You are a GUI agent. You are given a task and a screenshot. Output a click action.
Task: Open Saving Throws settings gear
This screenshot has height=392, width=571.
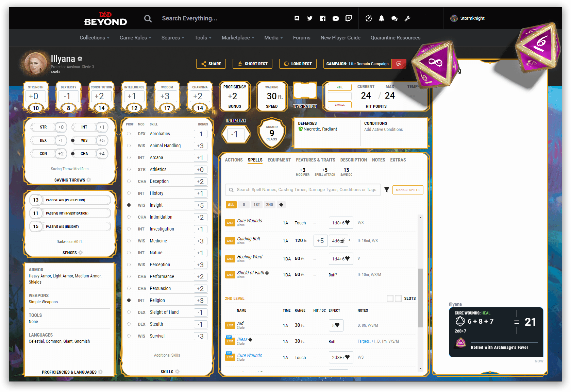[x=89, y=180]
